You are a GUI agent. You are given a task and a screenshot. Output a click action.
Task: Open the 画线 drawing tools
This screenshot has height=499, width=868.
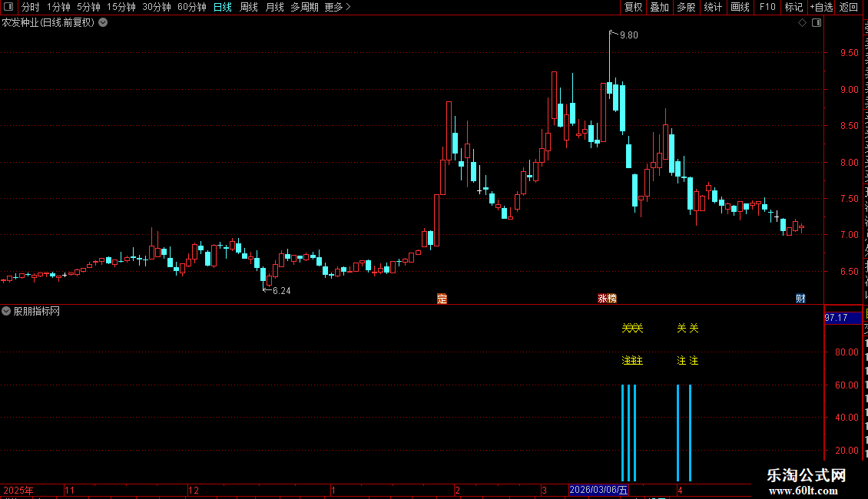click(740, 7)
